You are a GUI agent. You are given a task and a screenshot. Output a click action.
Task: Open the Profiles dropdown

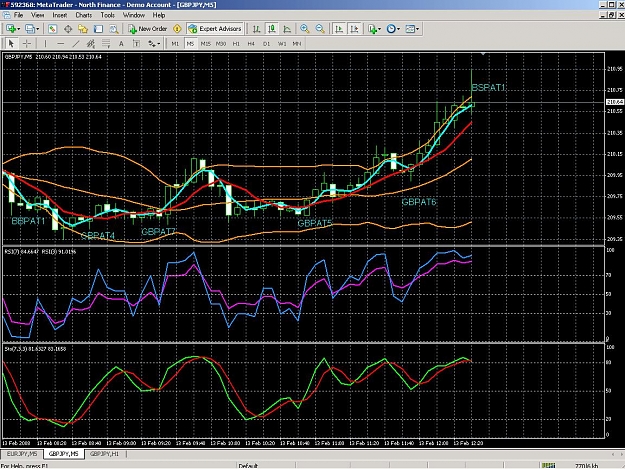coord(32,29)
